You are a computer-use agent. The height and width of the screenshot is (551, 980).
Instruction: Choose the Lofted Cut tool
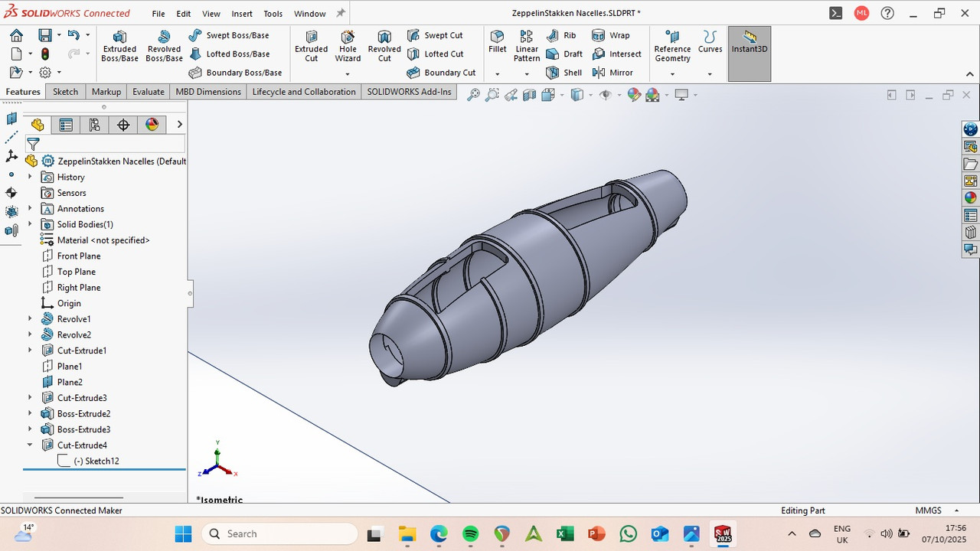pyautogui.click(x=435, y=54)
